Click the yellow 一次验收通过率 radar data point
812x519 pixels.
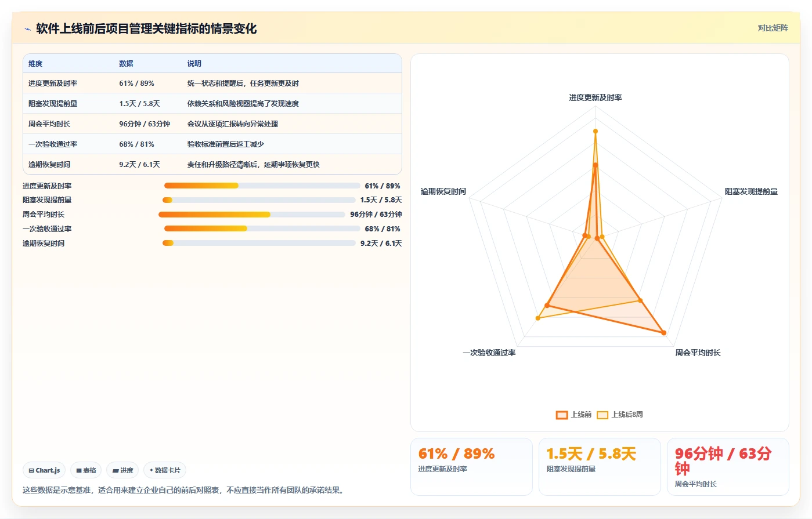pos(537,318)
